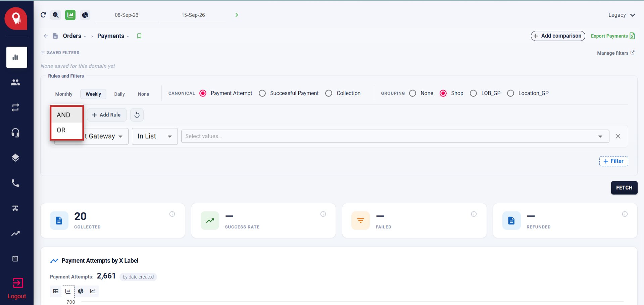Click the FETCH button
The width and height of the screenshot is (644, 305).
624,188
